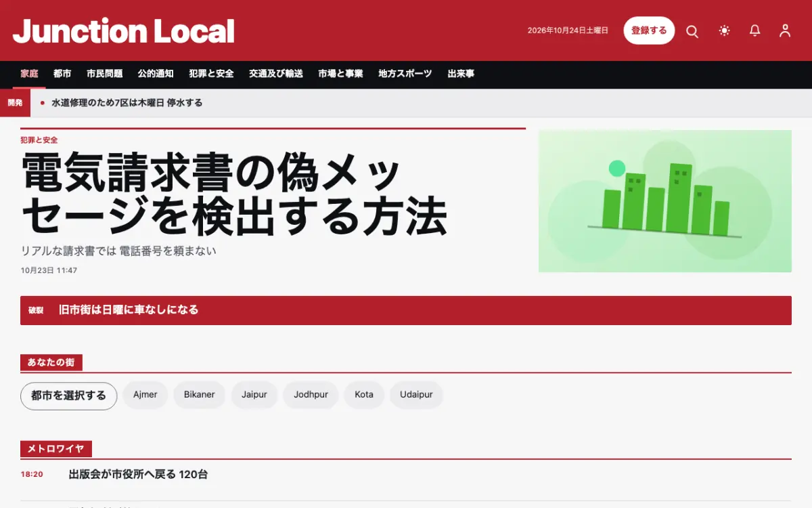Open notifications bell icon
This screenshot has width=812, height=508.
(x=755, y=31)
